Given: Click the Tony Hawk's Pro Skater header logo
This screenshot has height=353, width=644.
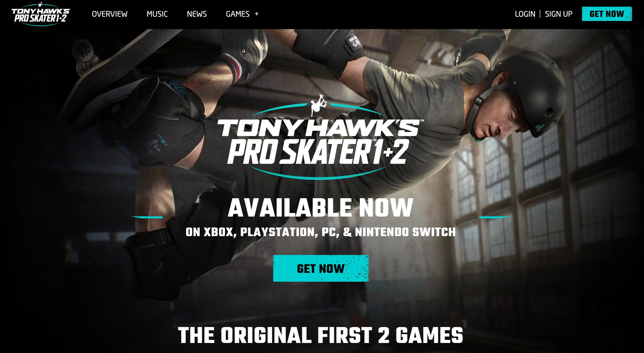Looking at the screenshot, I should click(41, 14).
